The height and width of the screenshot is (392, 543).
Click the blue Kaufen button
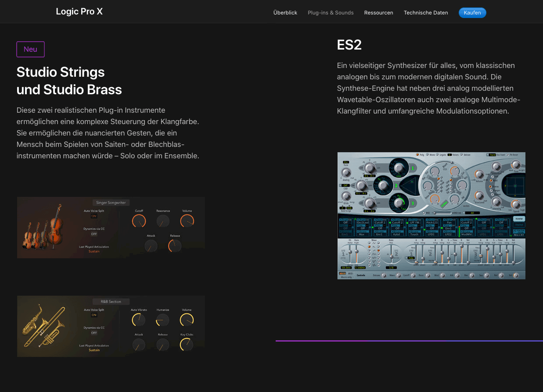pyautogui.click(x=472, y=13)
